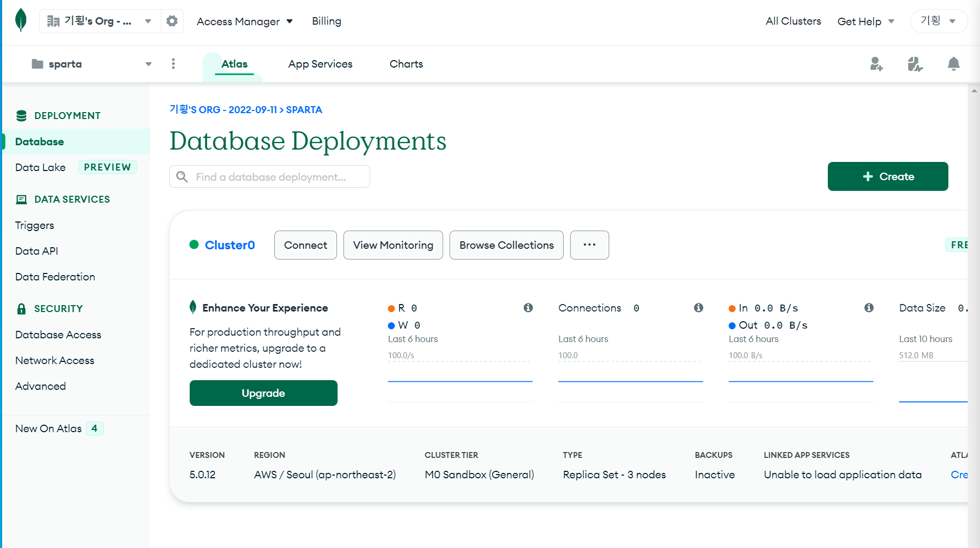The width and height of the screenshot is (980, 548).
Task: Open the Billing page
Action: [327, 21]
